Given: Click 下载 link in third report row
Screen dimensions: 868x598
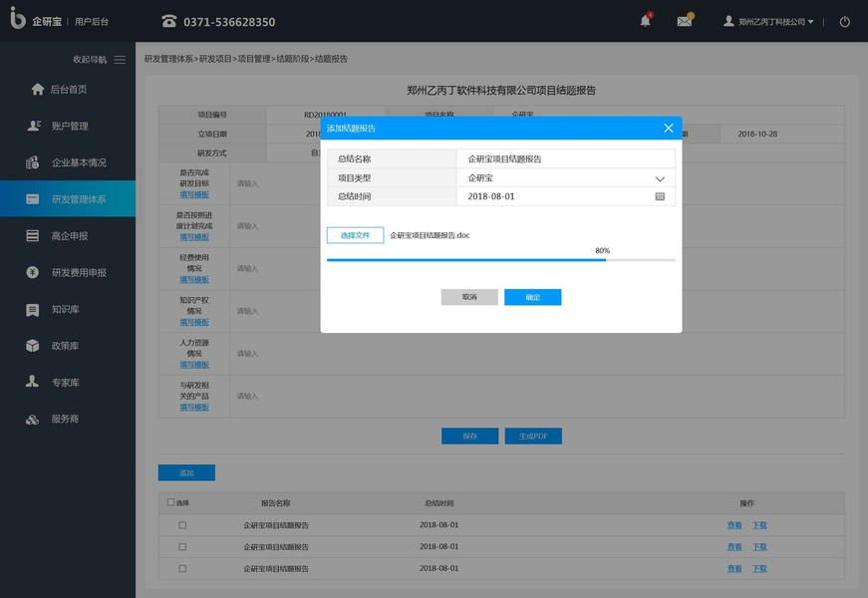Looking at the screenshot, I should [759, 568].
